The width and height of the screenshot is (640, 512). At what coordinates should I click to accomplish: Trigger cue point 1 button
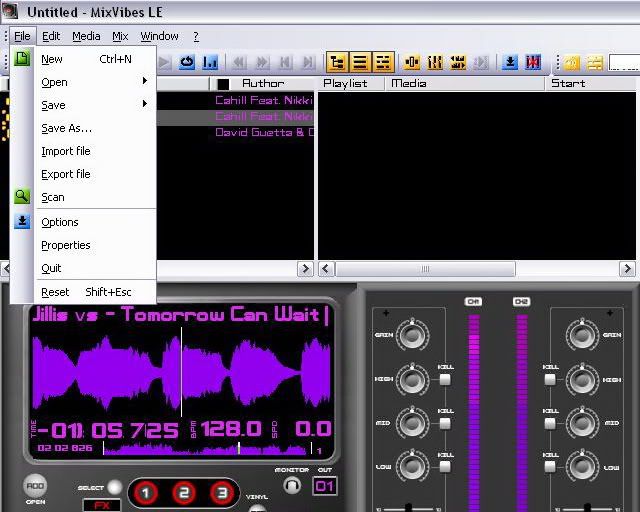point(146,493)
